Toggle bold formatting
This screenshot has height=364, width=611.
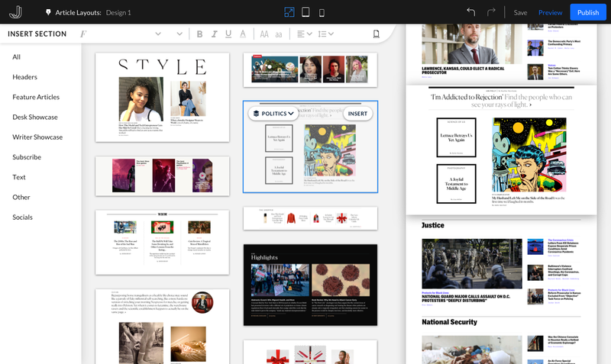point(199,34)
